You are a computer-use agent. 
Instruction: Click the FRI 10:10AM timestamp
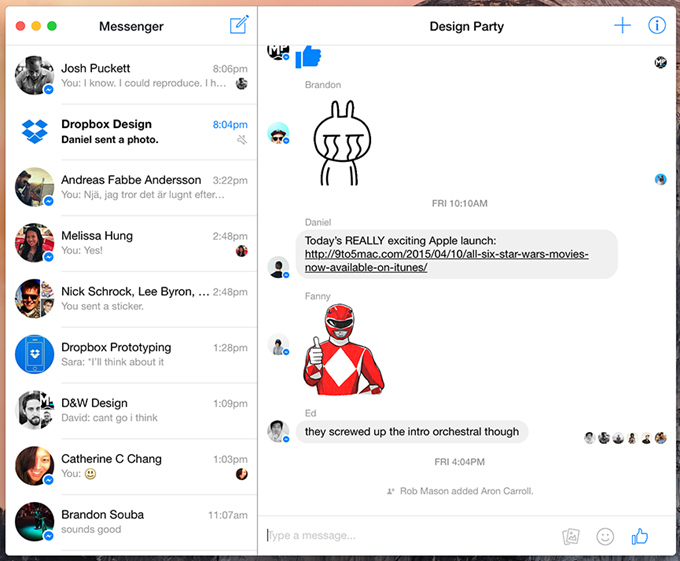click(x=459, y=203)
